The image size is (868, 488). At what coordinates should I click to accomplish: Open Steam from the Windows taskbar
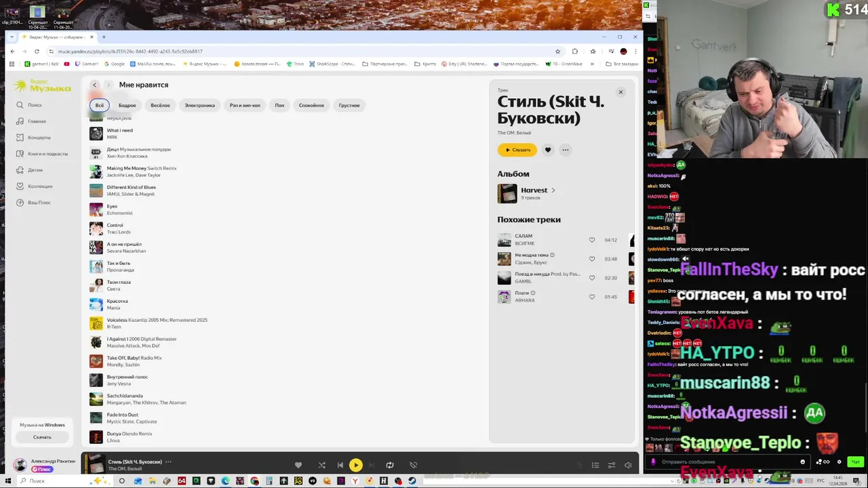tap(412, 481)
